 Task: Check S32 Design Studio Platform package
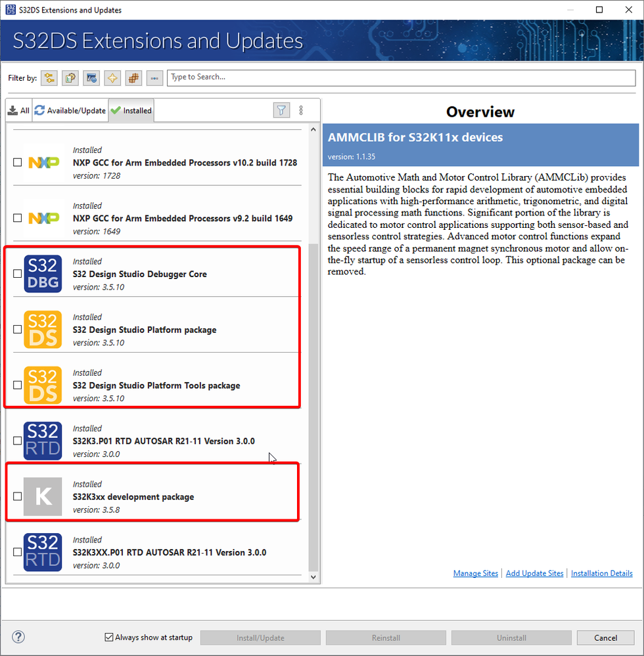click(x=17, y=329)
